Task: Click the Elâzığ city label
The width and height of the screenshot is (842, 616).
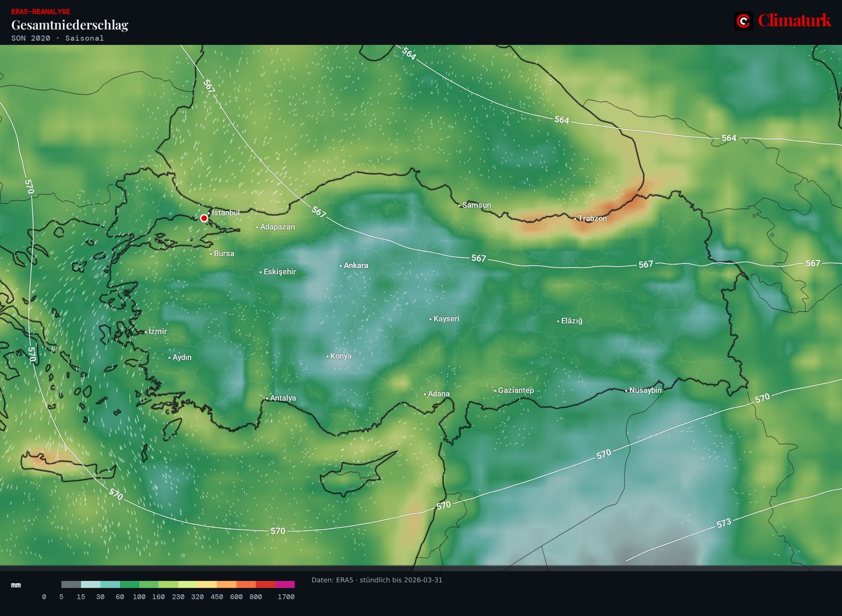Action: 572,321
